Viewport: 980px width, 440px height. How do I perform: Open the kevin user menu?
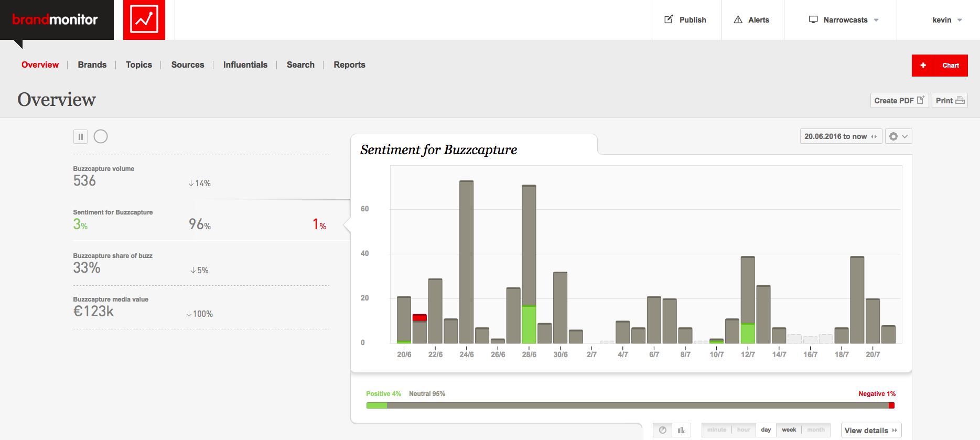(x=947, y=20)
